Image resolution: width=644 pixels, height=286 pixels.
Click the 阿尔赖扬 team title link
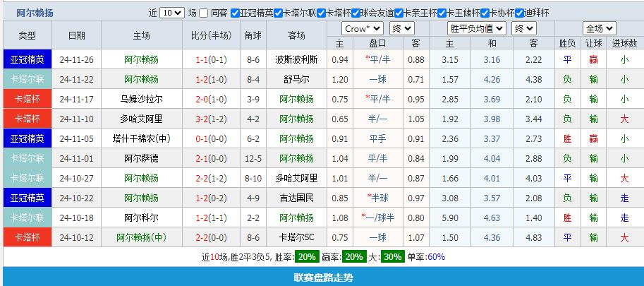pos(35,13)
